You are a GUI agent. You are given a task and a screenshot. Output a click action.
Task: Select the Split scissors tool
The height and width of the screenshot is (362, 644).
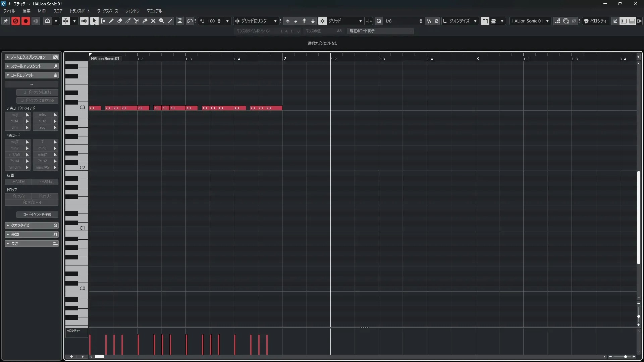[136, 21]
